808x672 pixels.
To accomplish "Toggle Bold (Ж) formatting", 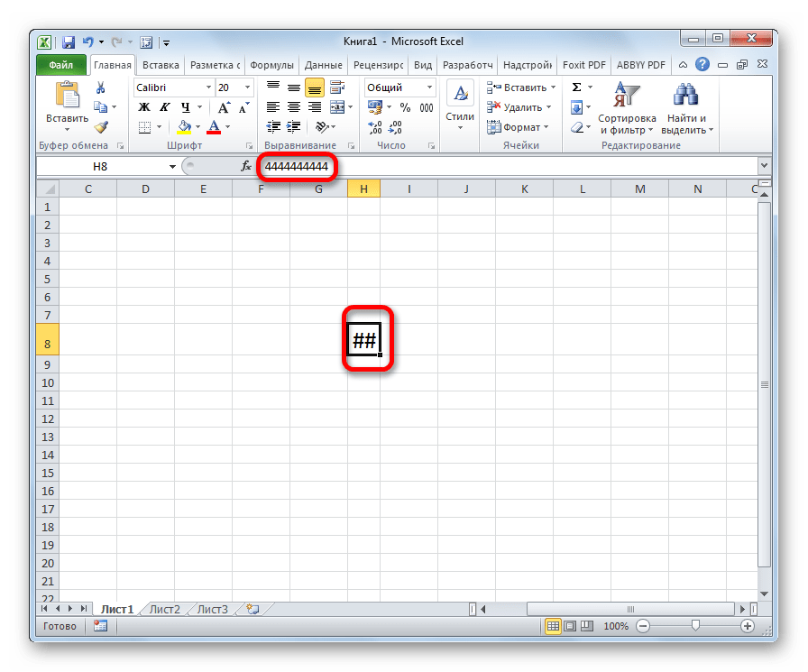I will pyautogui.click(x=144, y=107).
